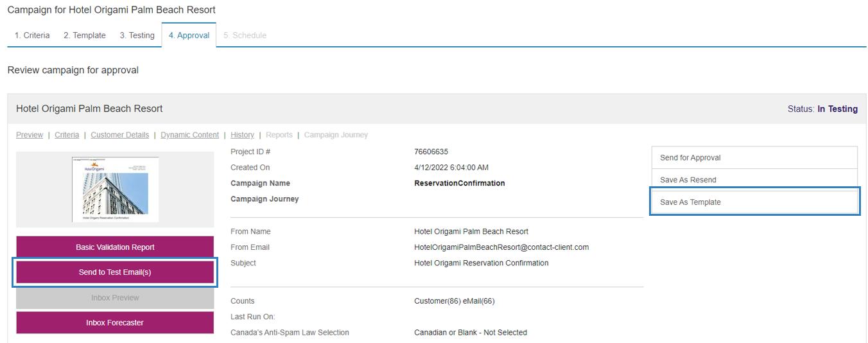Screen dimensions: 868x343
Task: Click the 5. Schedule tab
Action: pos(245,35)
